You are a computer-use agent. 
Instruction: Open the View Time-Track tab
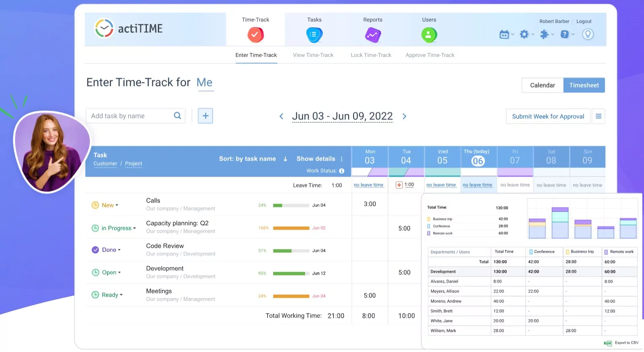click(x=313, y=55)
